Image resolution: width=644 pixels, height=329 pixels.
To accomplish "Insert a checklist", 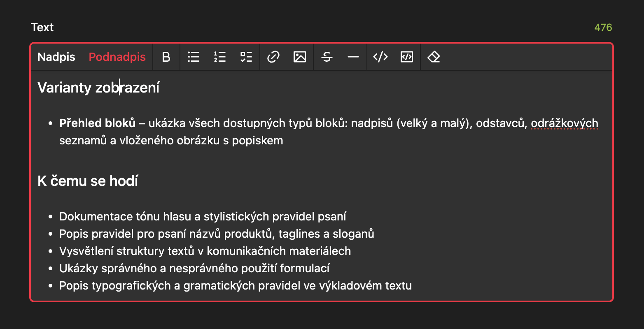I will (246, 57).
